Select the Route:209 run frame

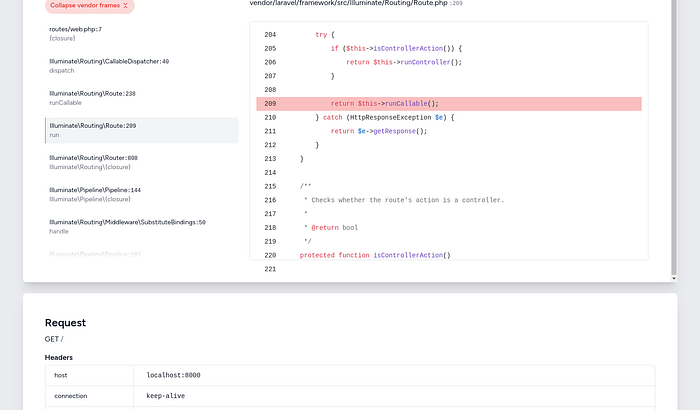point(141,130)
